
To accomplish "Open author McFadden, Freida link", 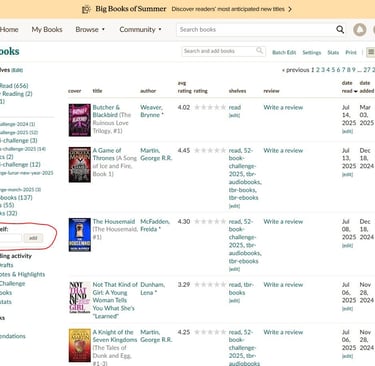I will pos(155,225).
